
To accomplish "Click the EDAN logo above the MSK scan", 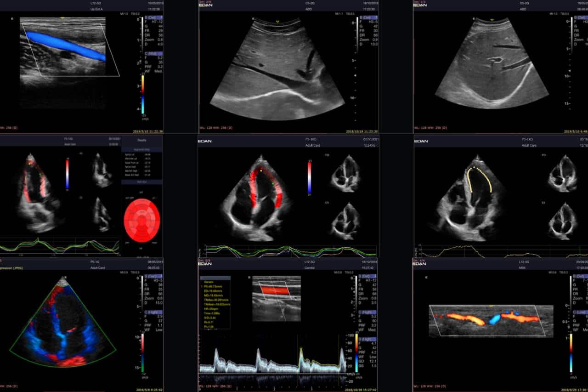I will 420,263.
